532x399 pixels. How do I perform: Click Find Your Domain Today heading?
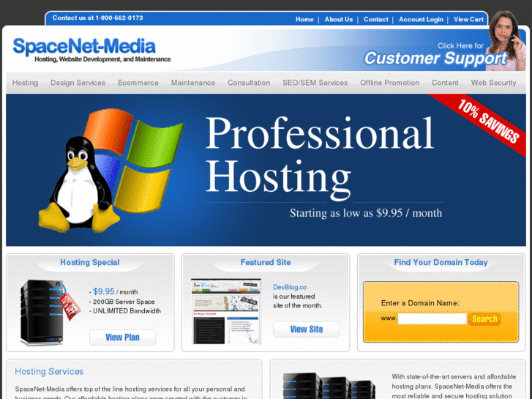pos(441,262)
